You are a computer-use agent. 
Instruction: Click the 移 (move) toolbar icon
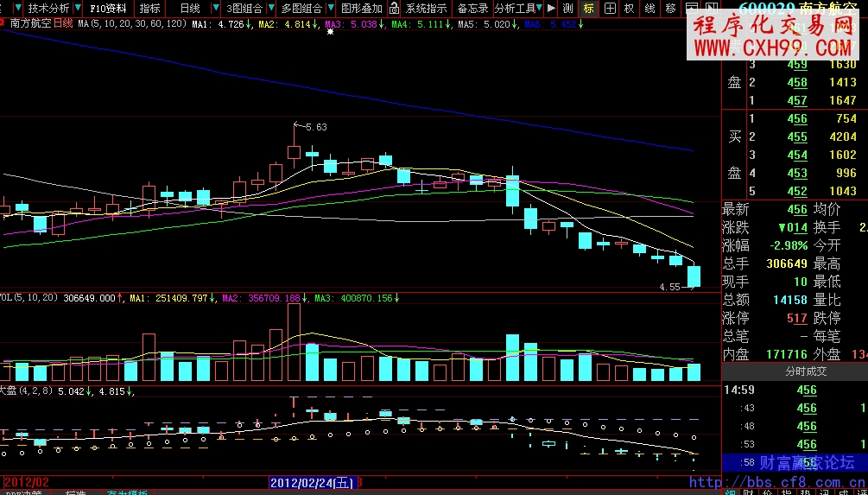click(671, 8)
